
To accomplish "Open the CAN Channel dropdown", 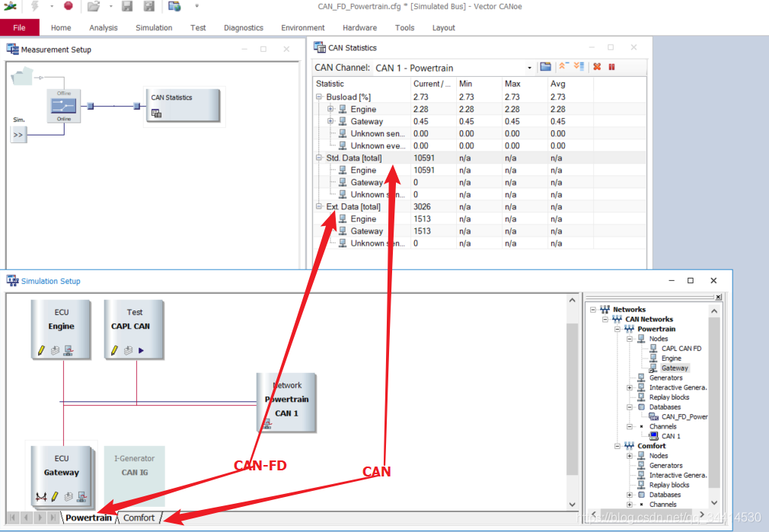I will [529, 68].
